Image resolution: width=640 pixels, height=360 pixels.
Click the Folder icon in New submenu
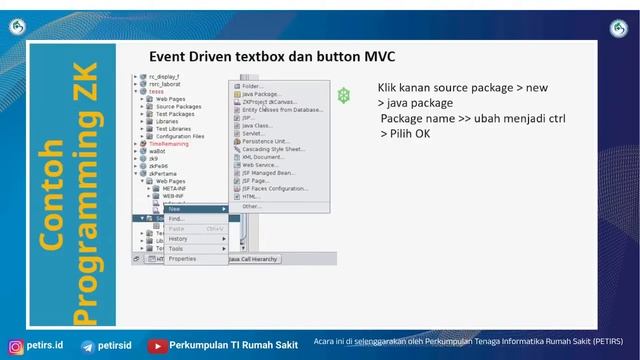click(x=237, y=86)
